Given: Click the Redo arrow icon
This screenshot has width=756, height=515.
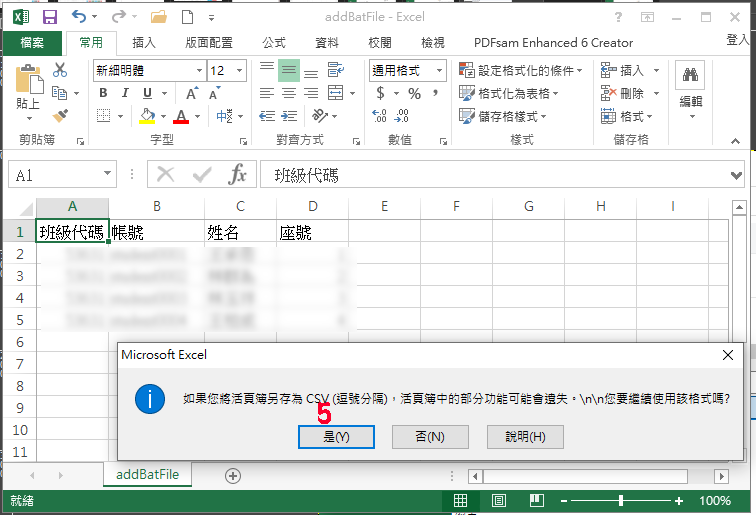Looking at the screenshot, I should tap(119, 17).
